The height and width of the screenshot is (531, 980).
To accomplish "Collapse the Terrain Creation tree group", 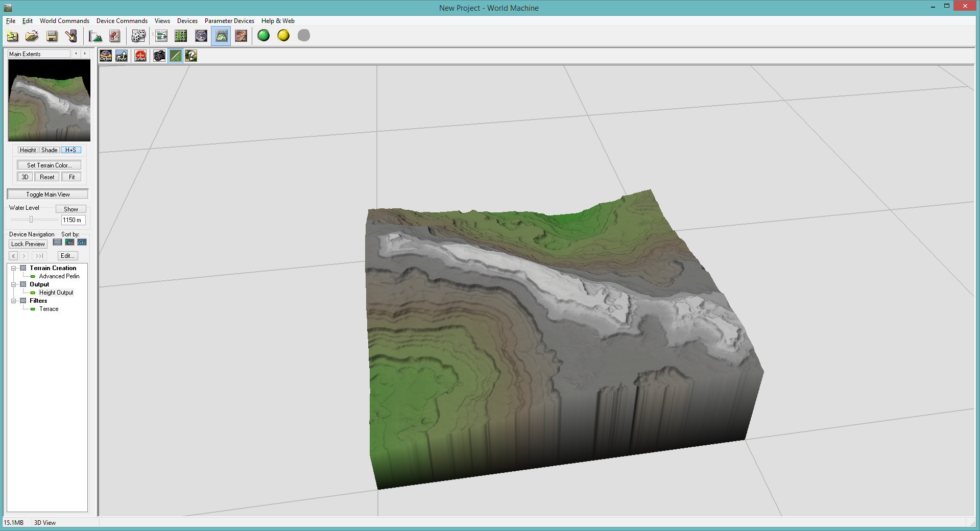I will pyautogui.click(x=14, y=268).
